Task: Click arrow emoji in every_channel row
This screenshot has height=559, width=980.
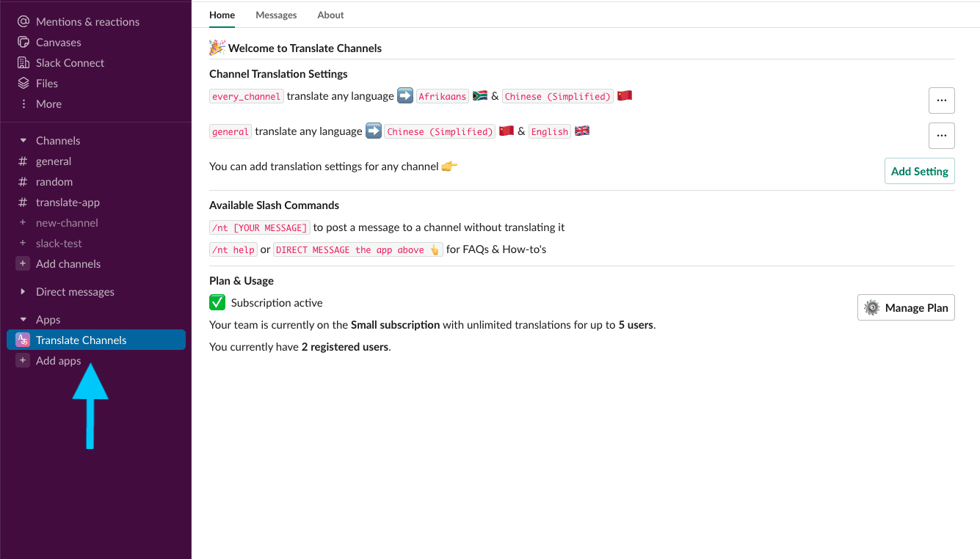Action: 405,96
